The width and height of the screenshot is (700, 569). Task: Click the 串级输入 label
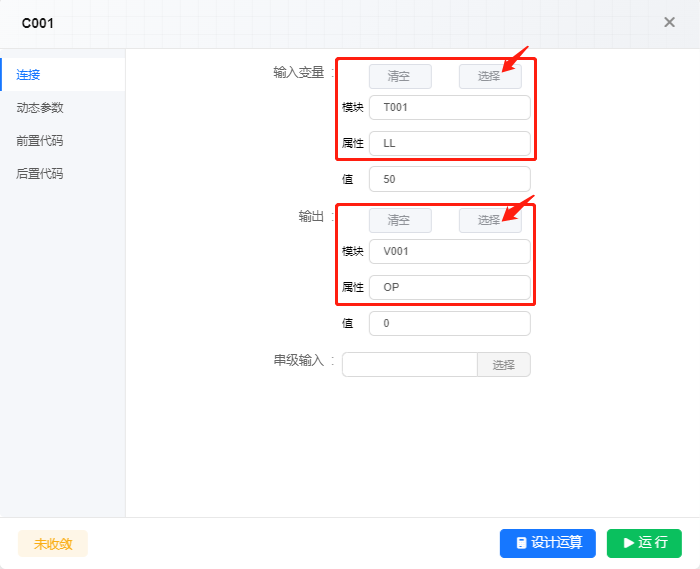(299, 360)
